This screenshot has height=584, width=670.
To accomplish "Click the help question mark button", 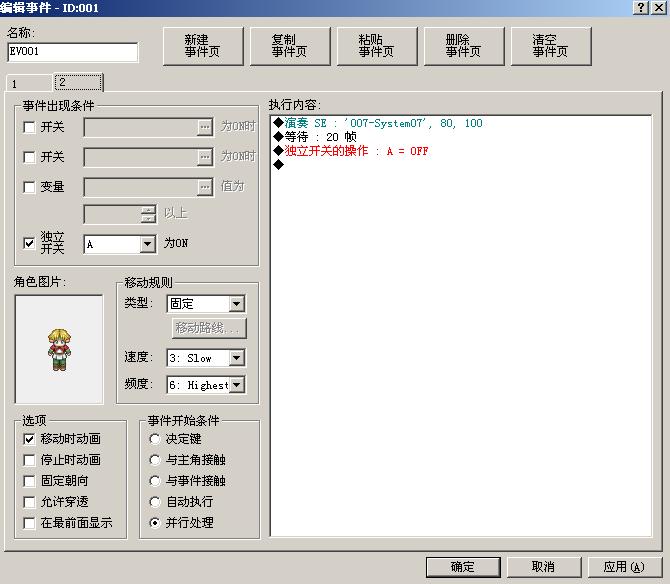I will click(641, 8).
